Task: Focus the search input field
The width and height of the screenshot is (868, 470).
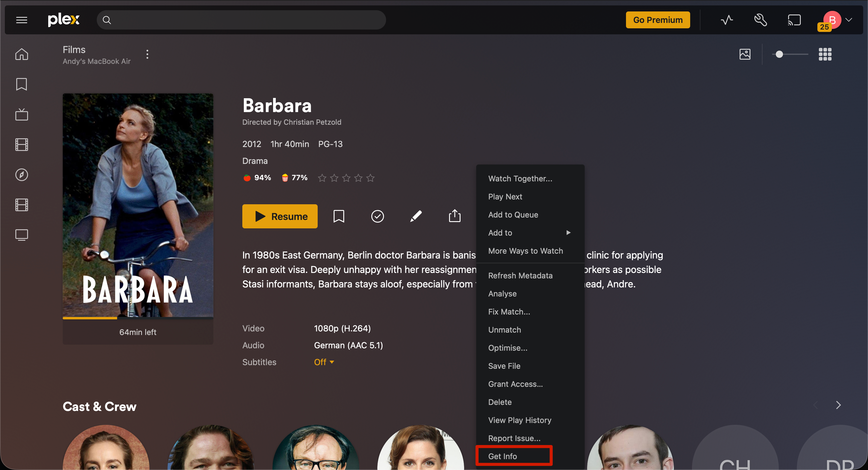Action: pos(241,20)
